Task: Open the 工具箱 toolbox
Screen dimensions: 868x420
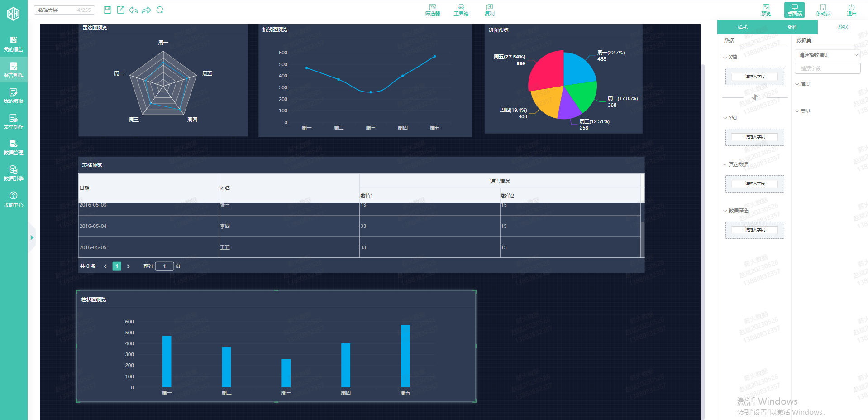Action: click(461, 10)
